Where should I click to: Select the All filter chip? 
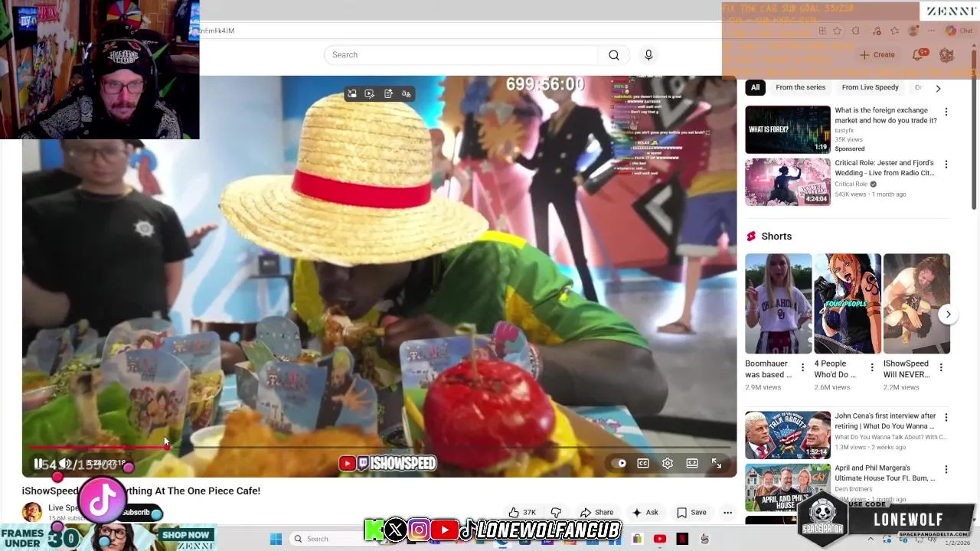[x=755, y=87]
